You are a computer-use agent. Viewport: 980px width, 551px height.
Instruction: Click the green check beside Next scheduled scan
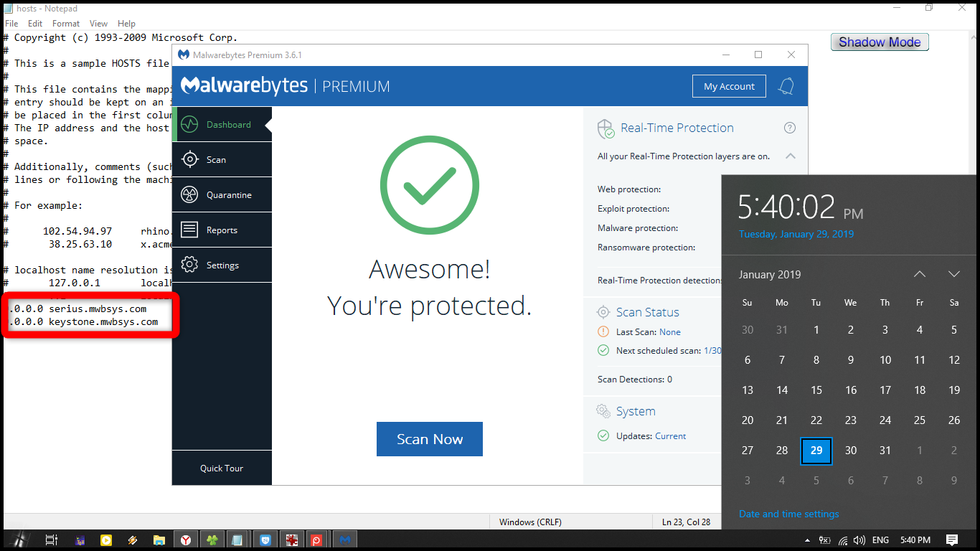coord(603,350)
